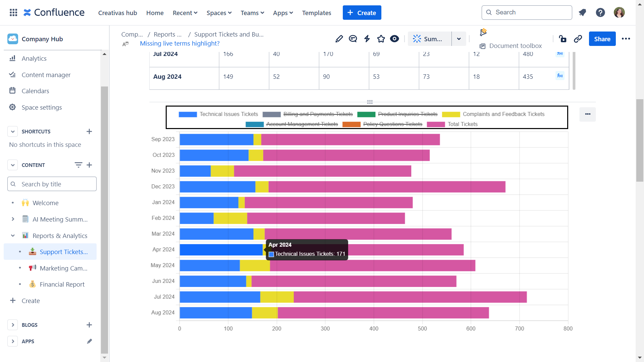Click Missing live terms highlight link
Viewport: 644px width, 362px height.
click(179, 44)
